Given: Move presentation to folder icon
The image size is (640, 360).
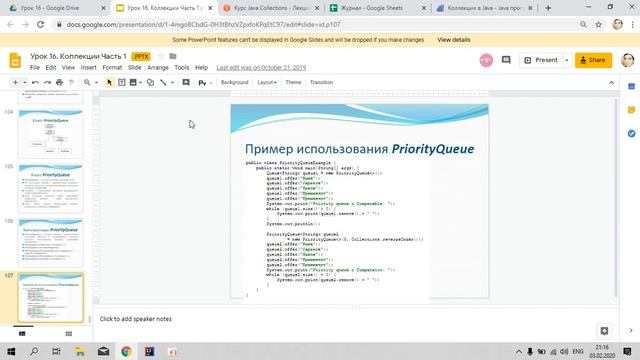Looking at the screenshot, I should coord(173,56).
